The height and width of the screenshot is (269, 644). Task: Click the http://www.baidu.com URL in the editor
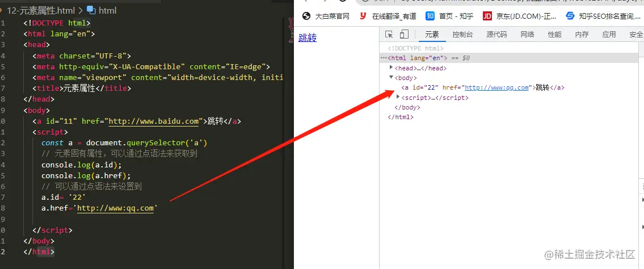pyautogui.click(x=154, y=121)
